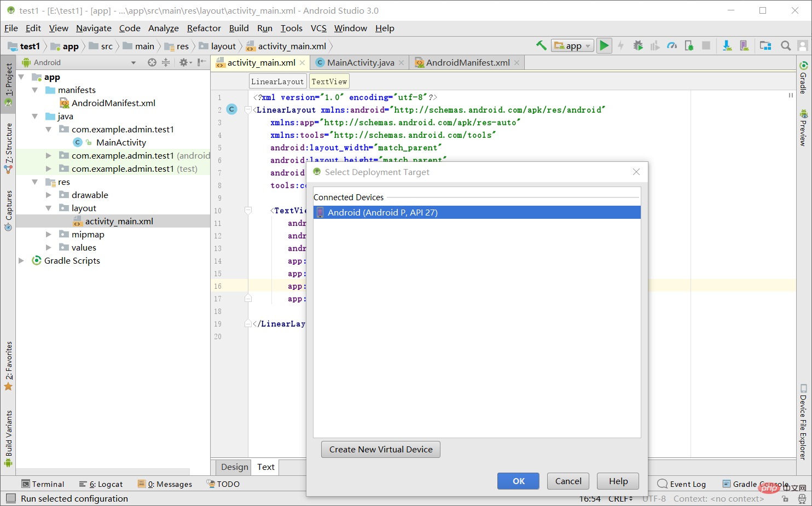Screen dimensions: 812x506
Task: Open the SDK Manager icon
Action: point(727,45)
